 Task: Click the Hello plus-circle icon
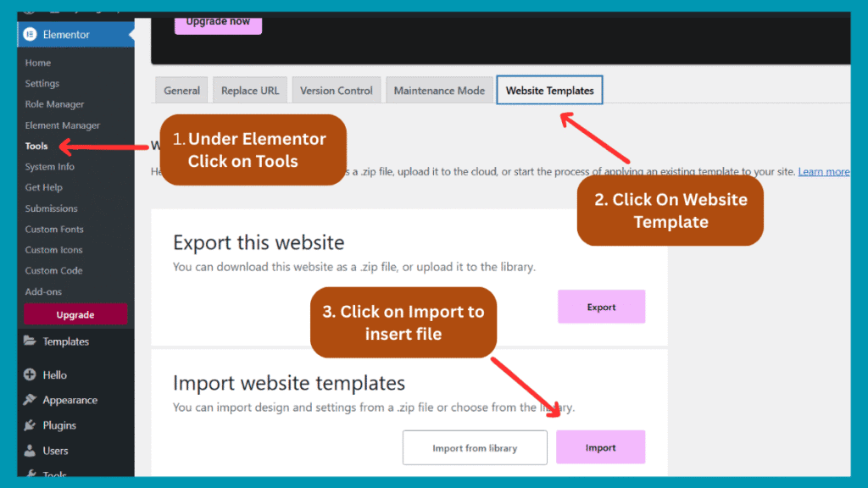(x=30, y=374)
